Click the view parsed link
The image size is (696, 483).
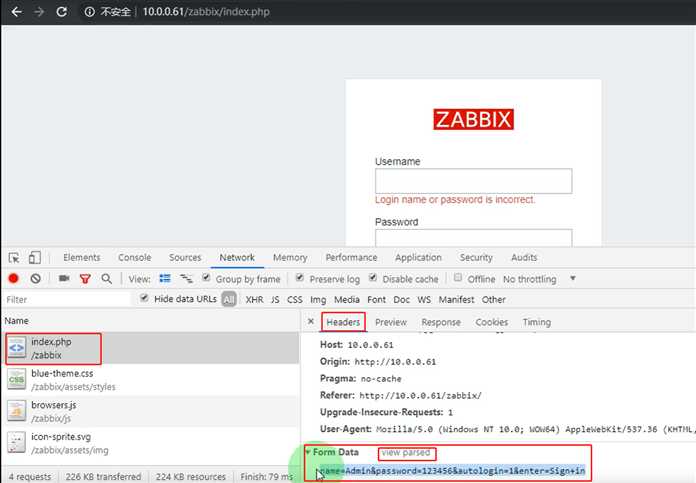(x=406, y=452)
